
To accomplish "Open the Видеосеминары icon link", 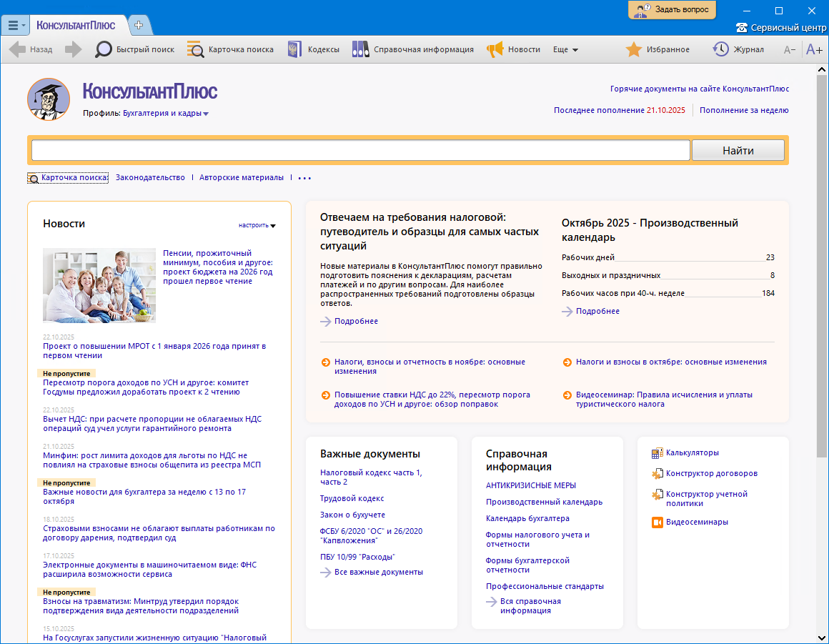I will [x=657, y=522].
